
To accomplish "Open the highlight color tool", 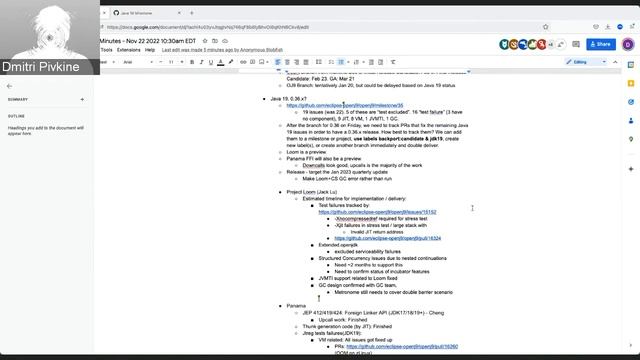I will click(231, 62).
